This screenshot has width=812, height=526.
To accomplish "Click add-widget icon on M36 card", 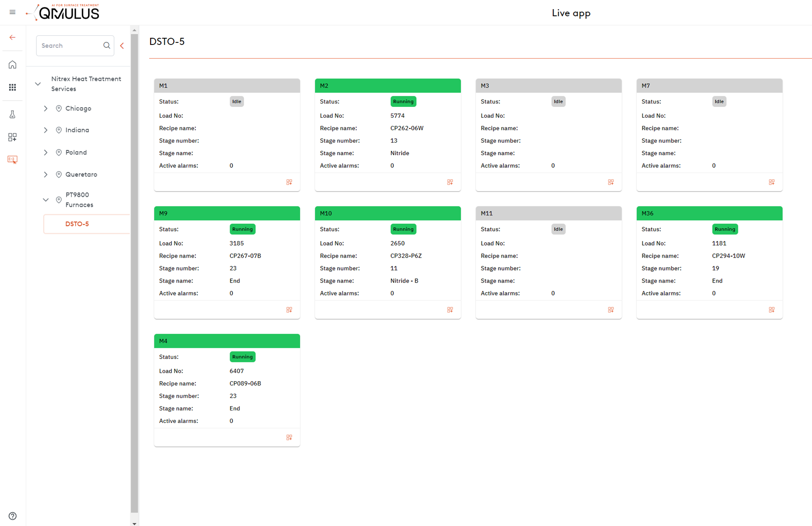I will coord(771,310).
